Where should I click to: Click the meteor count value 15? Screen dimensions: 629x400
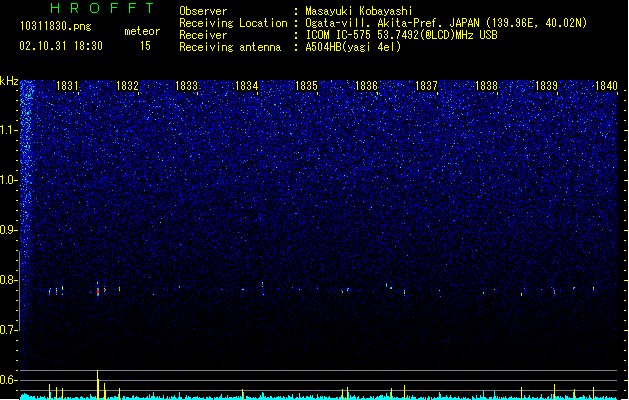point(145,46)
